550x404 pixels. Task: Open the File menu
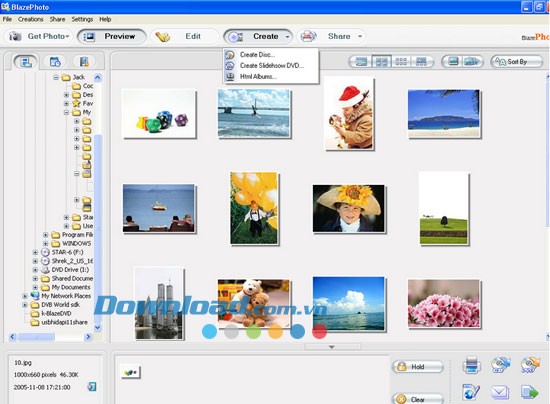point(7,19)
